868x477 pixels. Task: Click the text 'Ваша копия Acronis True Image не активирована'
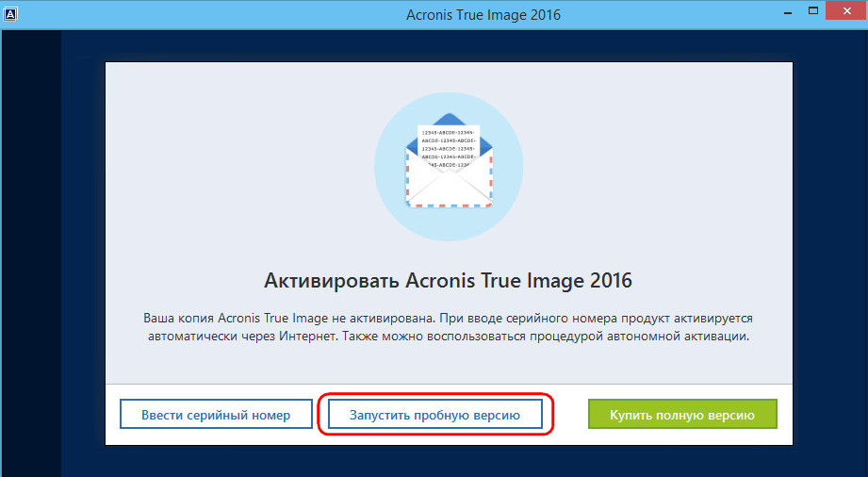[290, 319]
